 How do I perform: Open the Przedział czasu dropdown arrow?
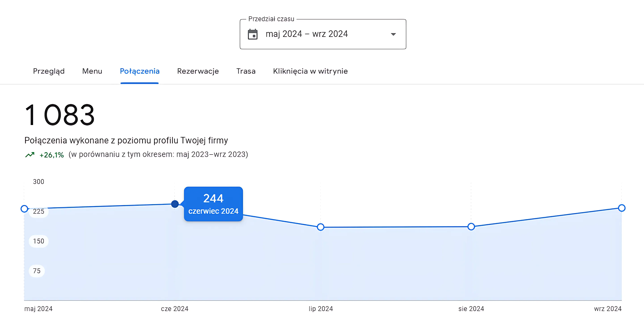pyautogui.click(x=393, y=34)
